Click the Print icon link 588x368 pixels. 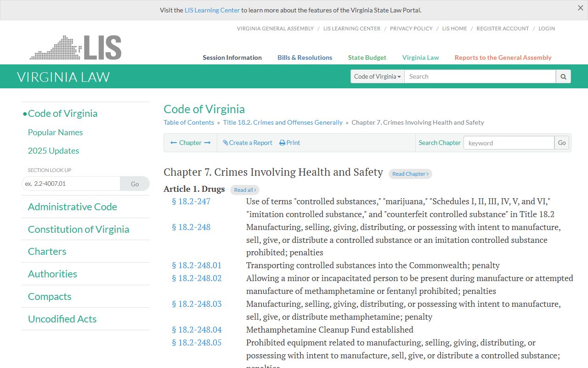[289, 143]
